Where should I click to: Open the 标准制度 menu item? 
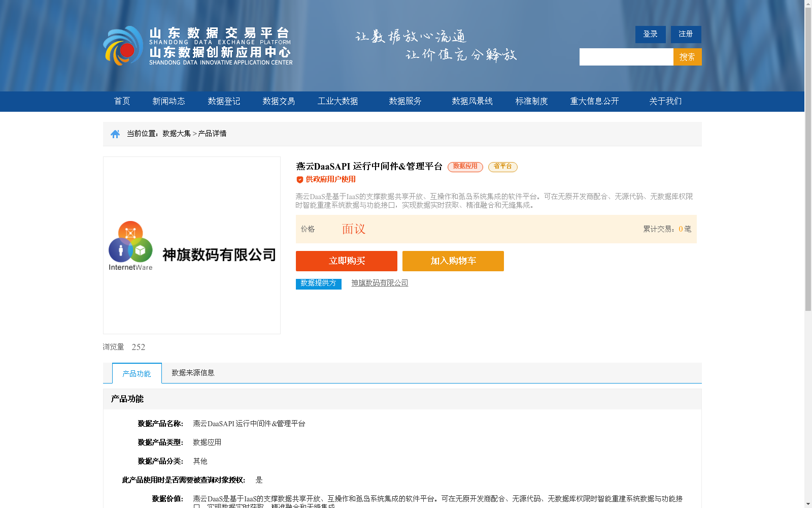[531, 101]
